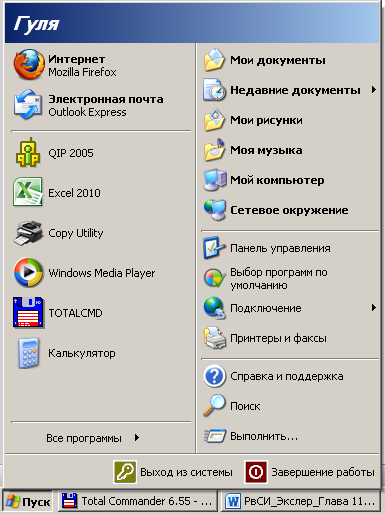Click Справка и поддержка question icon
This screenshot has height=514, width=385.
coord(214,376)
